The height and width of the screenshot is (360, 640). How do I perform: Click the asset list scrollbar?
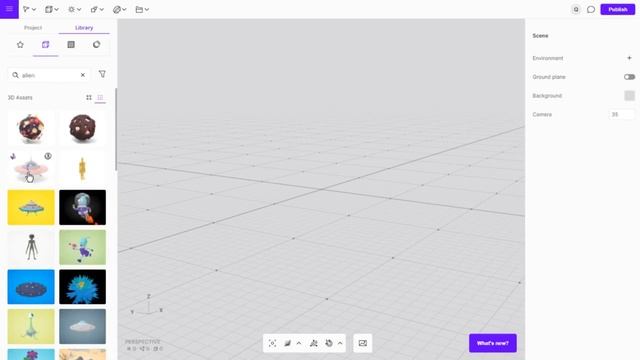(x=116, y=129)
